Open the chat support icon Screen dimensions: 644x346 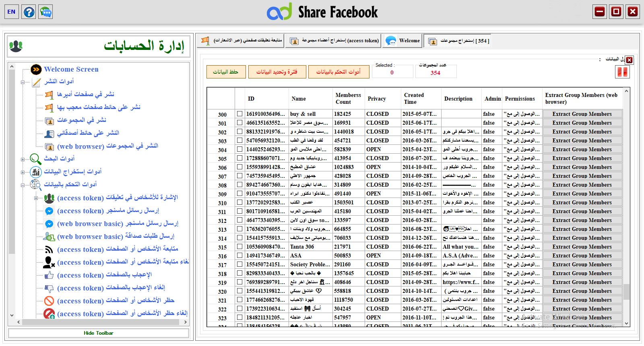[46, 12]
